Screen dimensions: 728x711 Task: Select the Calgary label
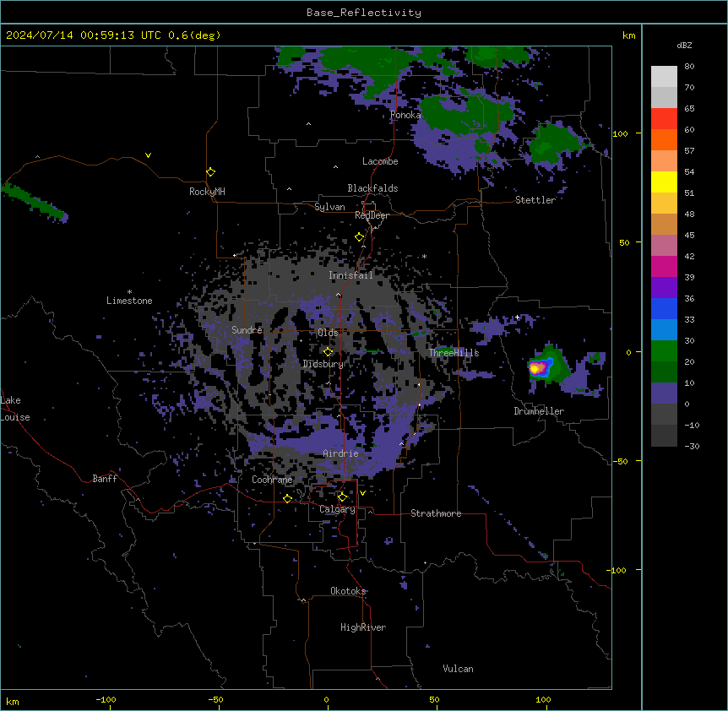(338, 509)
